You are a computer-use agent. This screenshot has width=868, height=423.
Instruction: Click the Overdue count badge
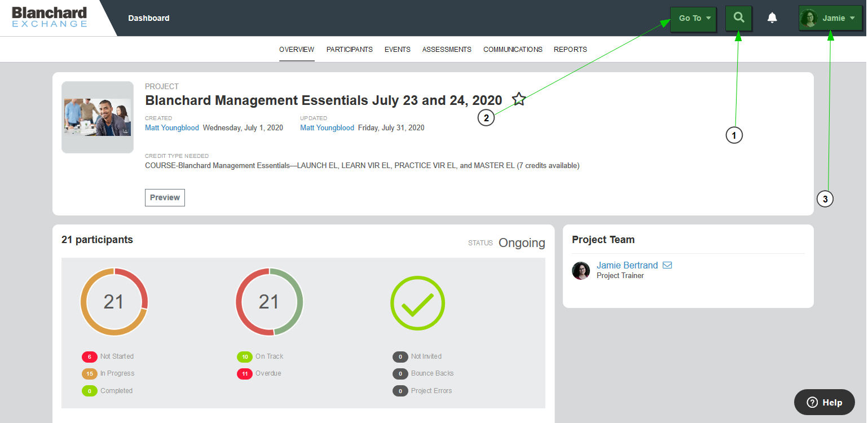[x=245, y=373]
